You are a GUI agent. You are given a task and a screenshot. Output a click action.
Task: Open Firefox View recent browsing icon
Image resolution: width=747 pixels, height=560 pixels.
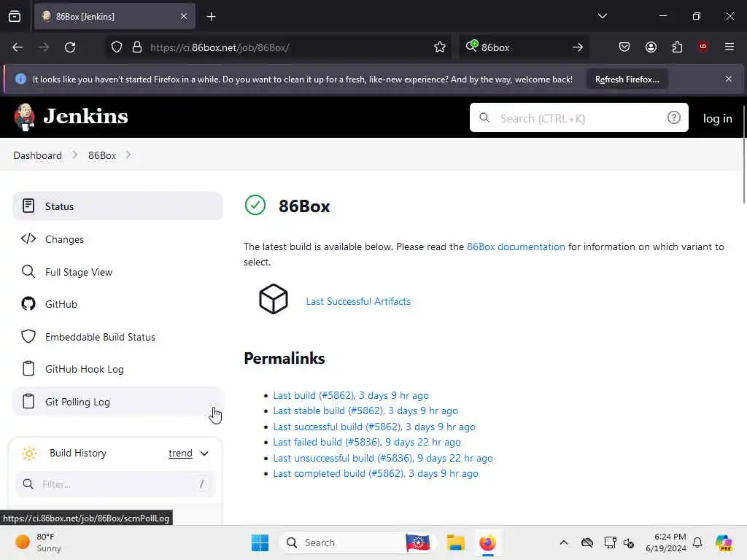click(x=15, y=17)
